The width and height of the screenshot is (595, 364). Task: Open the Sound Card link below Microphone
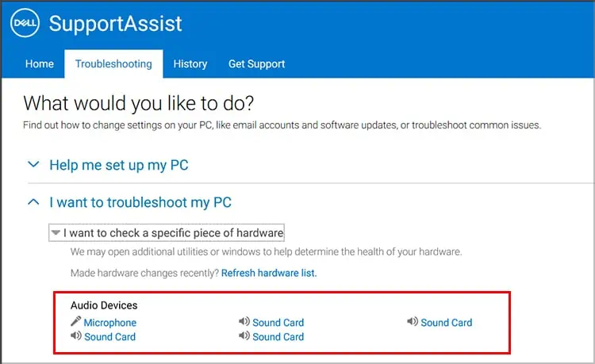point(109,337)
